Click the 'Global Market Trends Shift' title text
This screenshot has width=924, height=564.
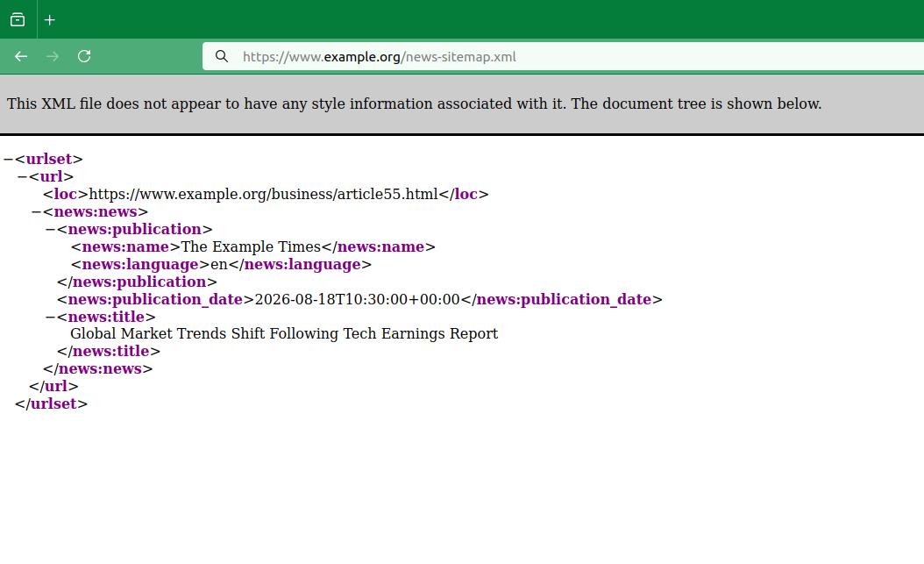coord(284,333)
